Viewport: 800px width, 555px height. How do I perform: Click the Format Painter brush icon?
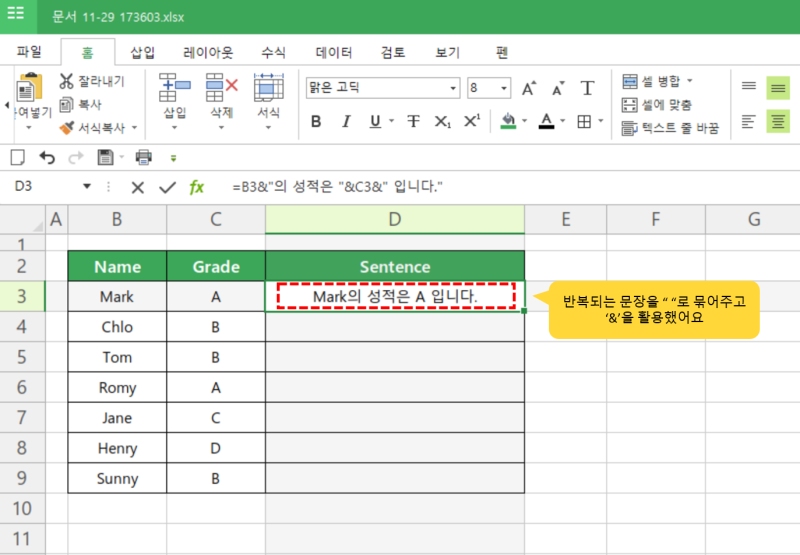tap(66, 128)
